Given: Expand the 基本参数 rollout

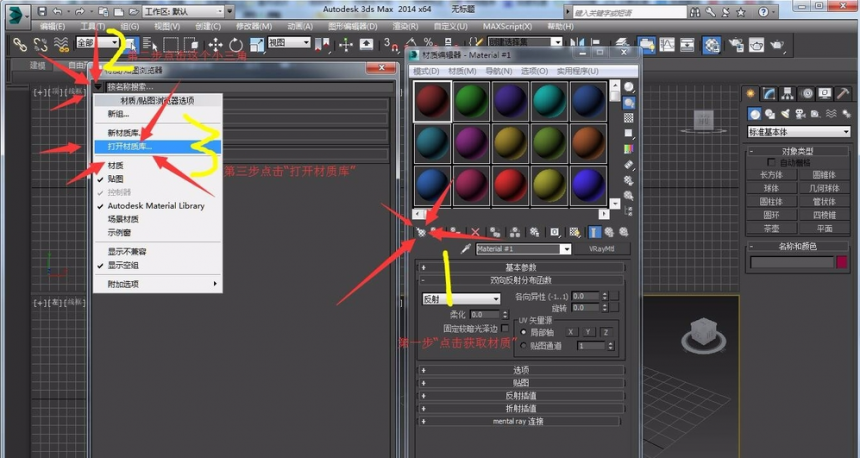Looking at the screenshot, I should point(521,268).
